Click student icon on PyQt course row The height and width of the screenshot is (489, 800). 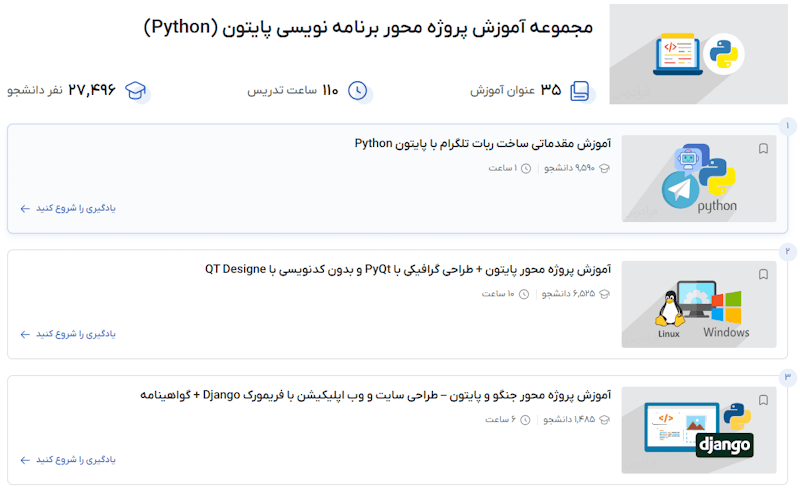pyautogui.click(x=604, y=294)
